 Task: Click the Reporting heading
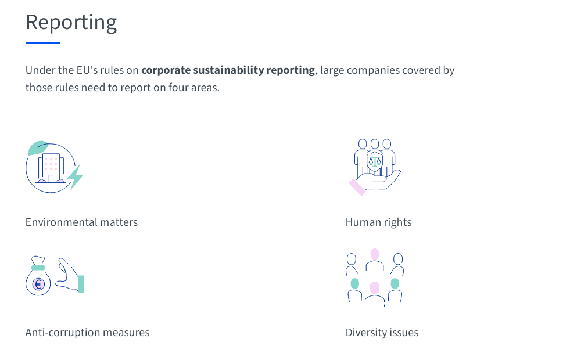click(71, 23)
